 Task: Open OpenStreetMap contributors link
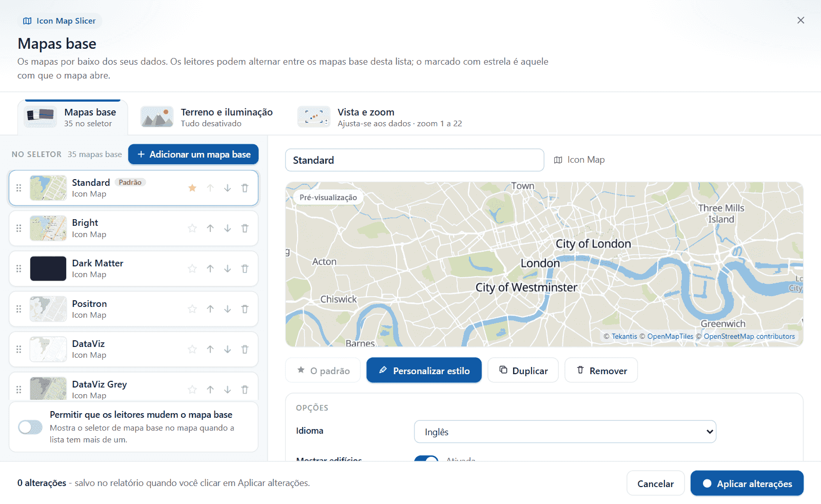749,337
